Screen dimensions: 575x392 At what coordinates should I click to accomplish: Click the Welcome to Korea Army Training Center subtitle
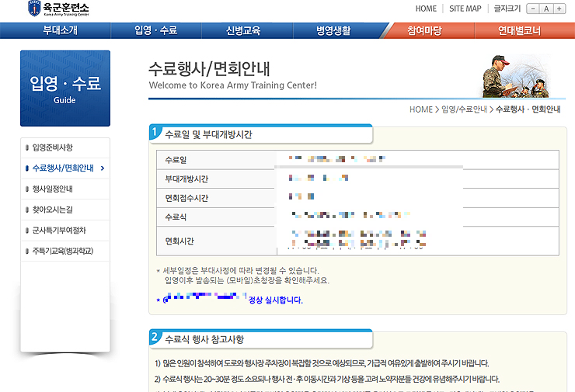coord(233,85)
